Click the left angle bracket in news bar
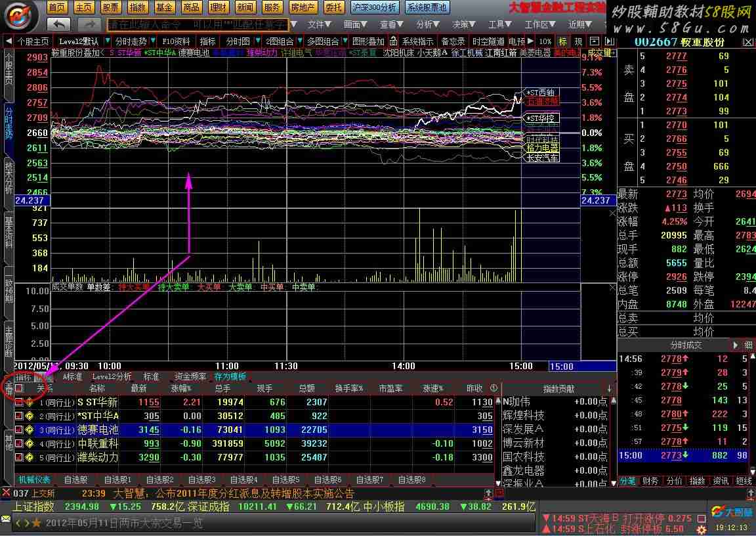 18,523
